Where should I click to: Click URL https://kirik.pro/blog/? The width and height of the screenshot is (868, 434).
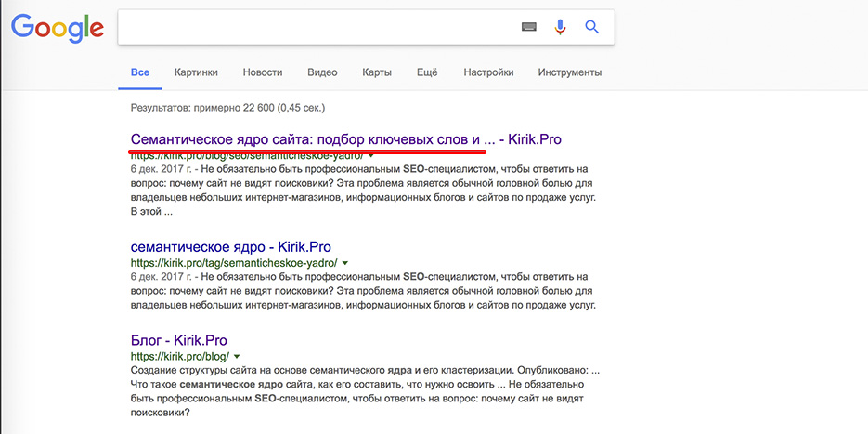pos(180,356)
